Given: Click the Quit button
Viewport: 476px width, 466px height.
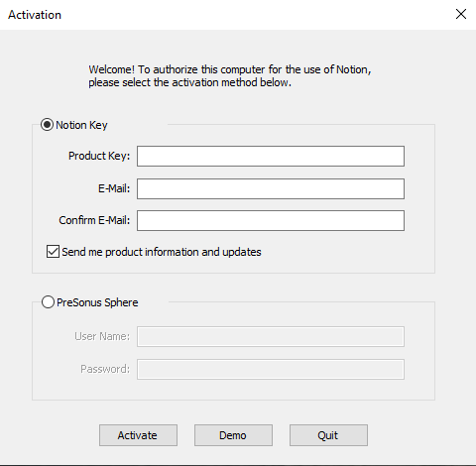Looking at the screenshot, I should coord(328,435).
